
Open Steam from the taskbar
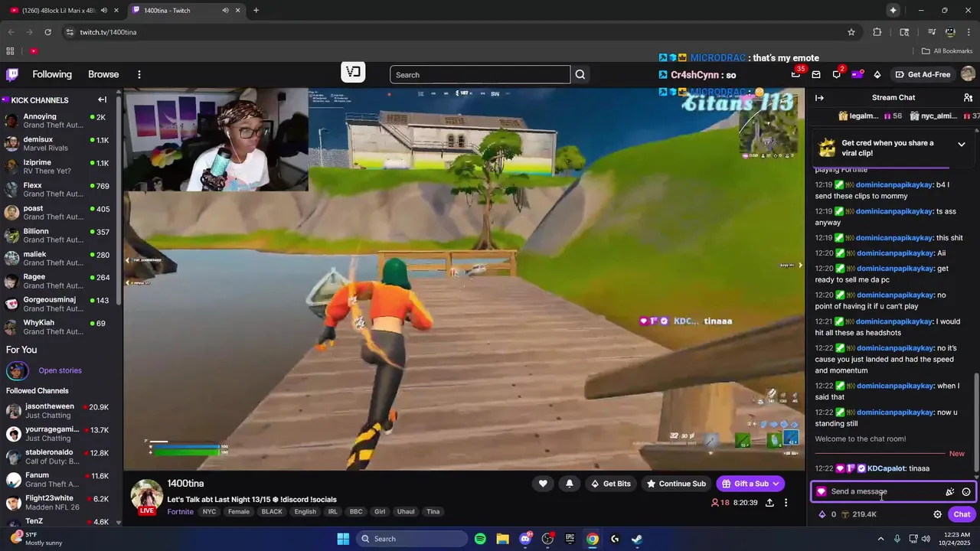point(637,539)
